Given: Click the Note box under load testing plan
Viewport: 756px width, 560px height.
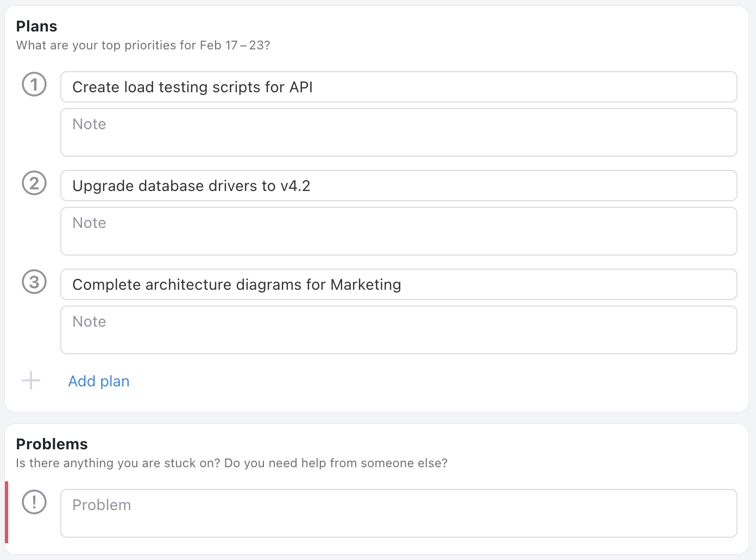Looking at the screenshot, I should (399, 132).
